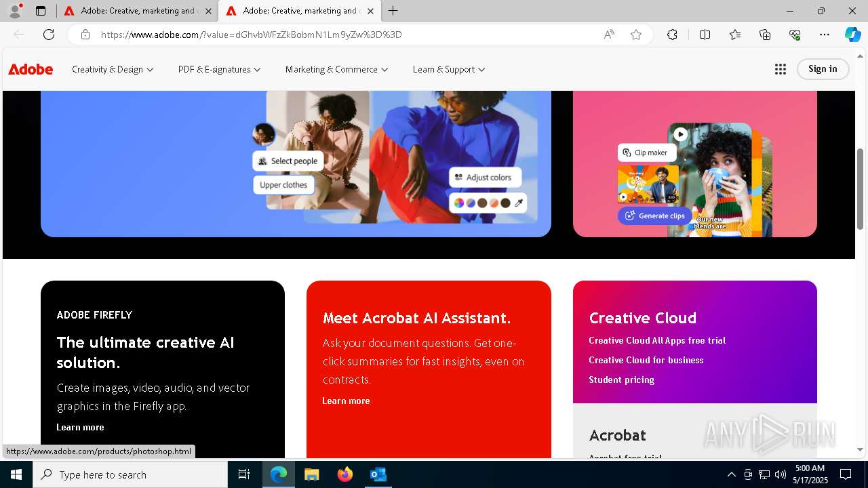This screenshot has height=488, width=868.
Task: Click Clip maker chip
Action: [x=647, y=152]
